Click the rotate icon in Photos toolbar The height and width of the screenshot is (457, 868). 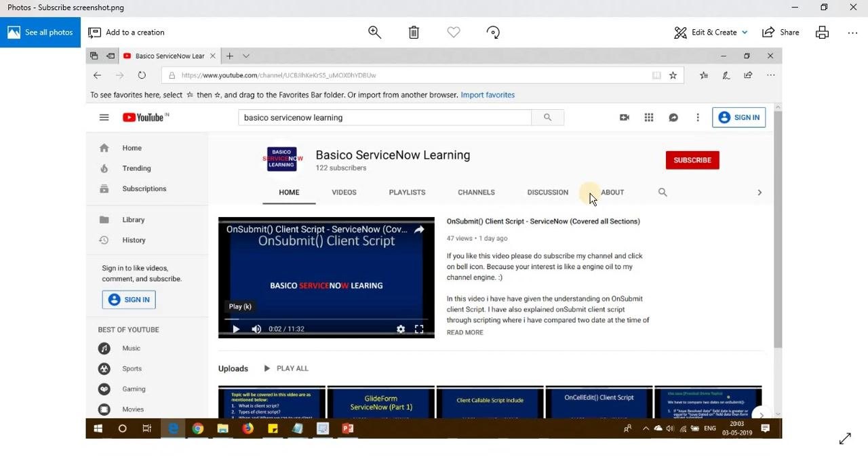click(493, 32)
